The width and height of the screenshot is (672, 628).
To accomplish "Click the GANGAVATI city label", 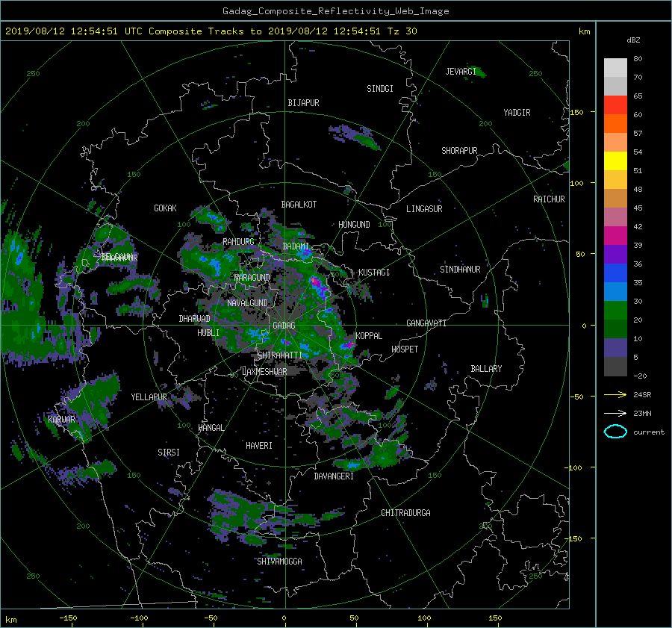I will click(x=426, y=323).
